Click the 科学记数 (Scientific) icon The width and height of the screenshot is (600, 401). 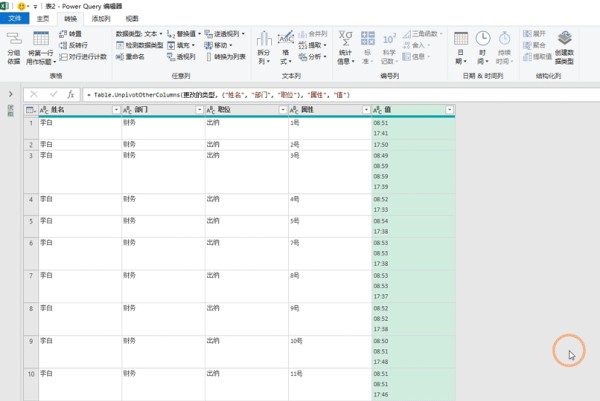[x=389, y=39]
